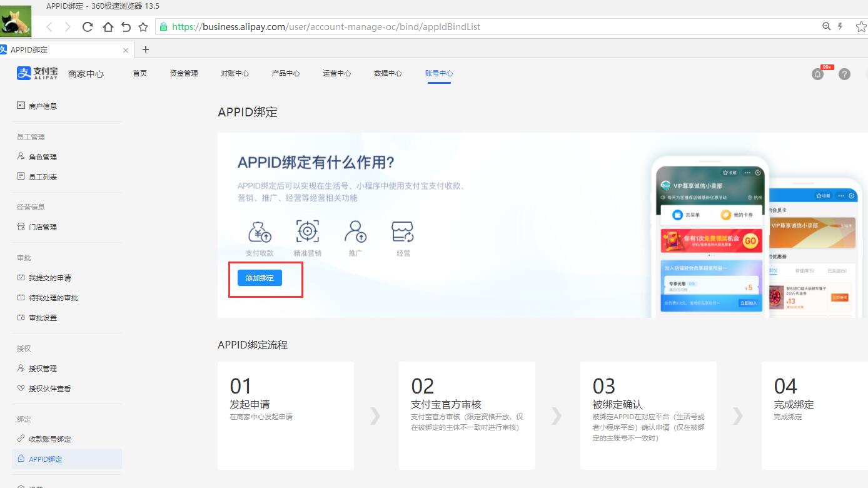
Task: Click the address bar URL field
Action: coord(488,27)
